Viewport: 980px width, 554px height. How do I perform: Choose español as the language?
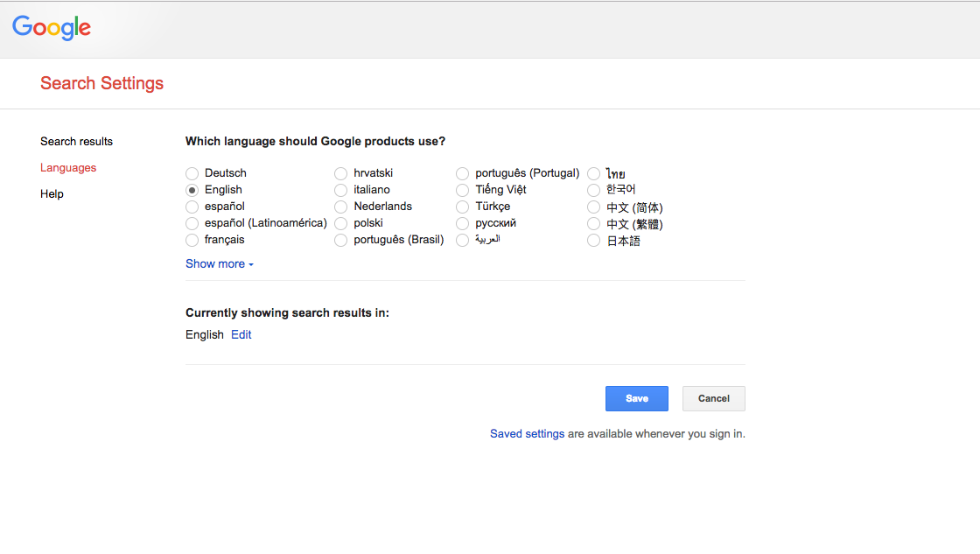click(x=192, y=207)
